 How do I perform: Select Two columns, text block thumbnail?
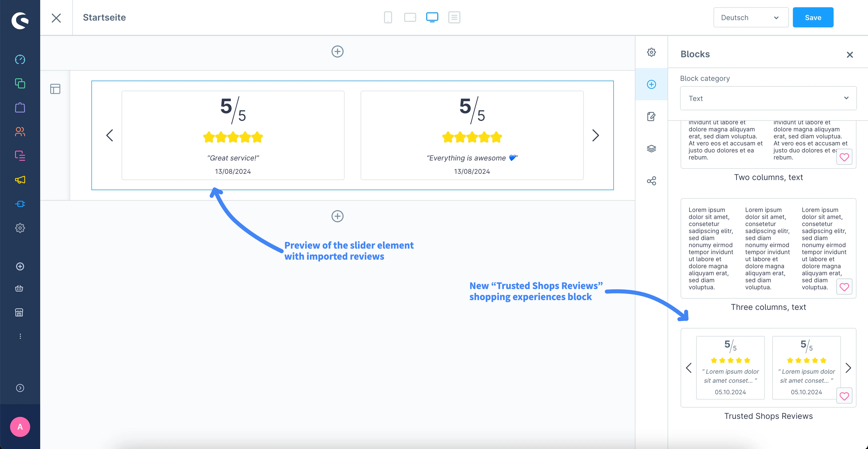[768, 144]
